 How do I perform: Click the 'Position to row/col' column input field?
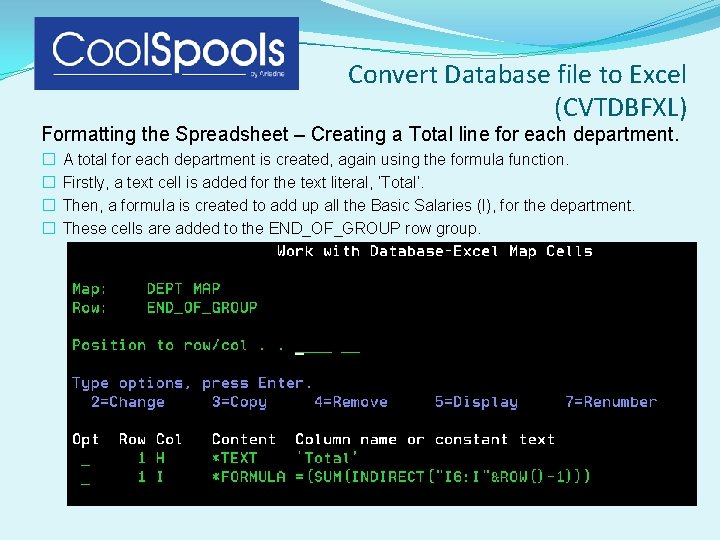click(350, 351)
